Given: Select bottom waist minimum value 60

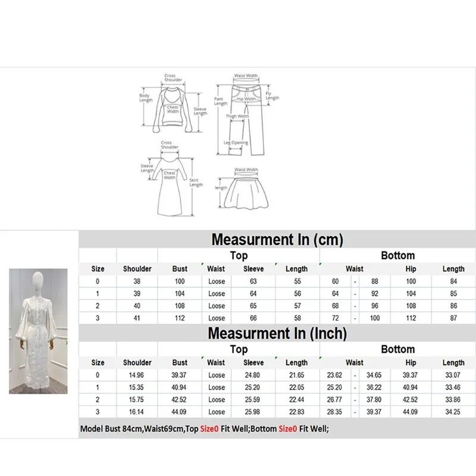Looking at the screenshot, I should [x=335, y=281].
